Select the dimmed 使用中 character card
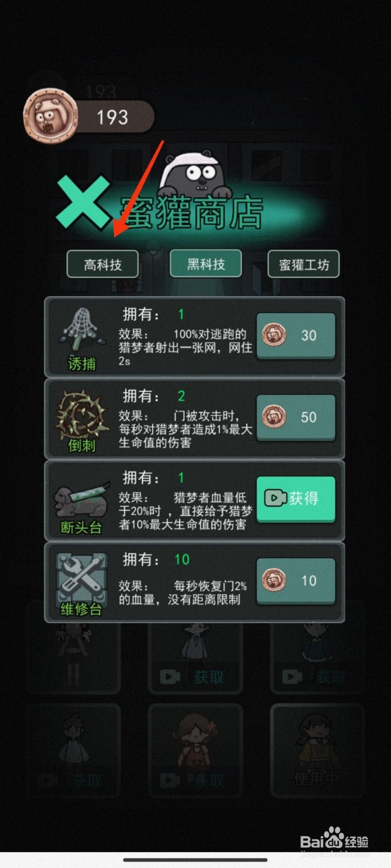This screenshot has height=868, width=391. coord(317,751)
